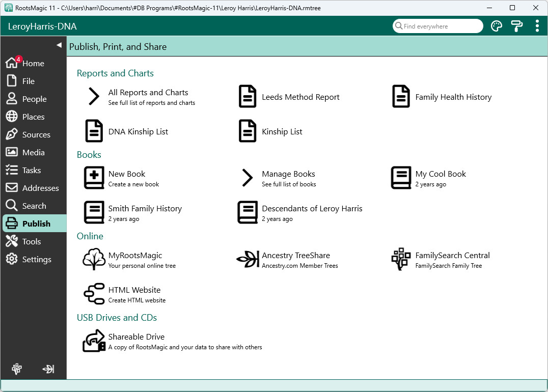The width and height of the screenshot is (548, 392).
Task: Click the Kinship List label
Action: pyautogui.click(x=282, y=131)
